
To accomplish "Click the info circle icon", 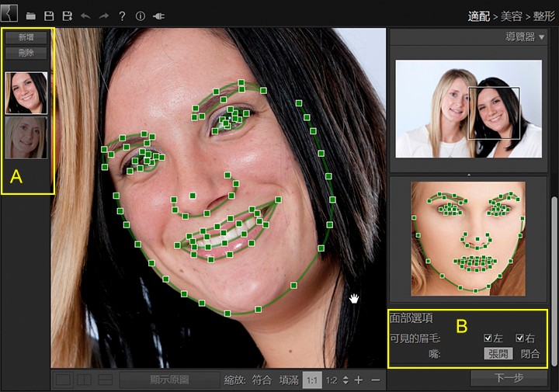I will 141,16.
